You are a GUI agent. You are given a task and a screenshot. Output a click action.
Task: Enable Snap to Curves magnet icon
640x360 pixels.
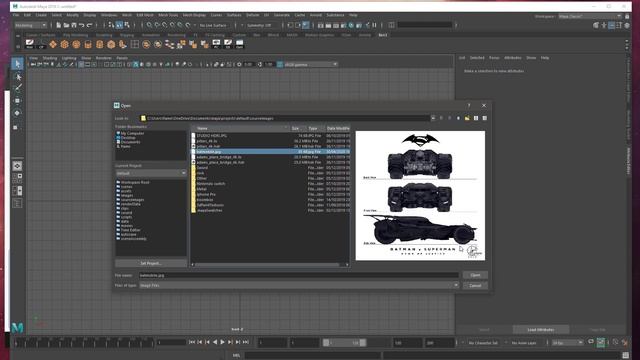157,25
